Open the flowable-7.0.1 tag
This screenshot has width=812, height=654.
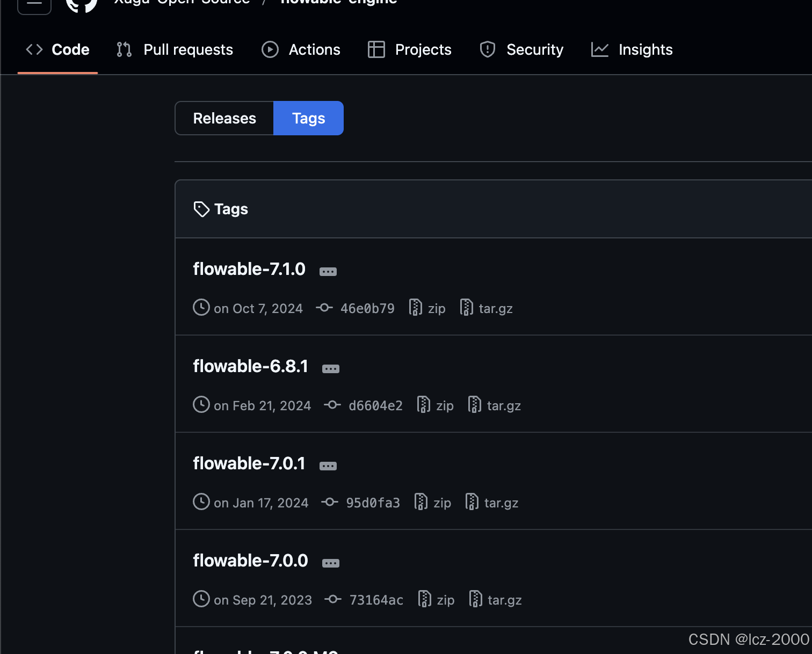[x=249, y=463]
